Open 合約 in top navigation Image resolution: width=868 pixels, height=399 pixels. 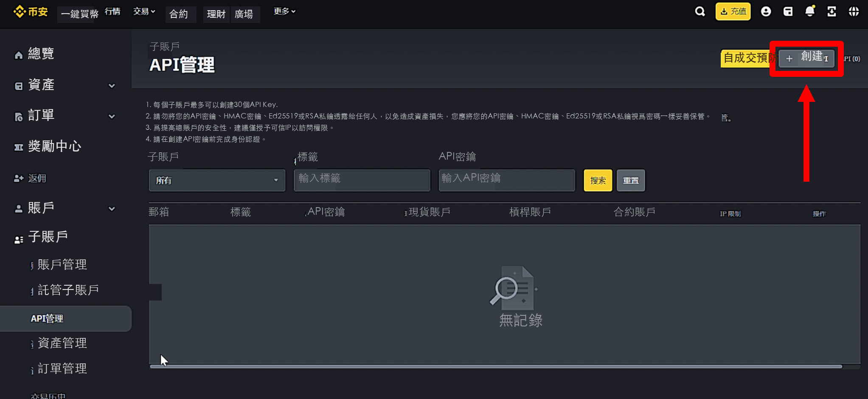click(179, 14)
